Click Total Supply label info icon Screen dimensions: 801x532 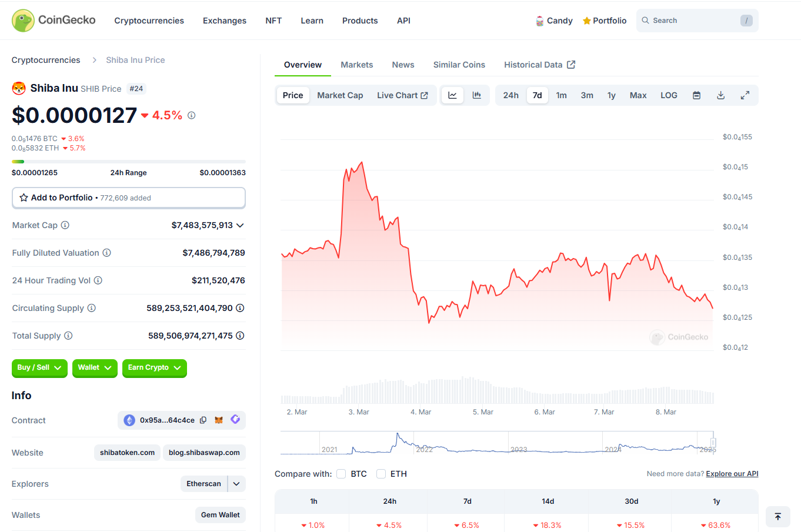(68, 336)
